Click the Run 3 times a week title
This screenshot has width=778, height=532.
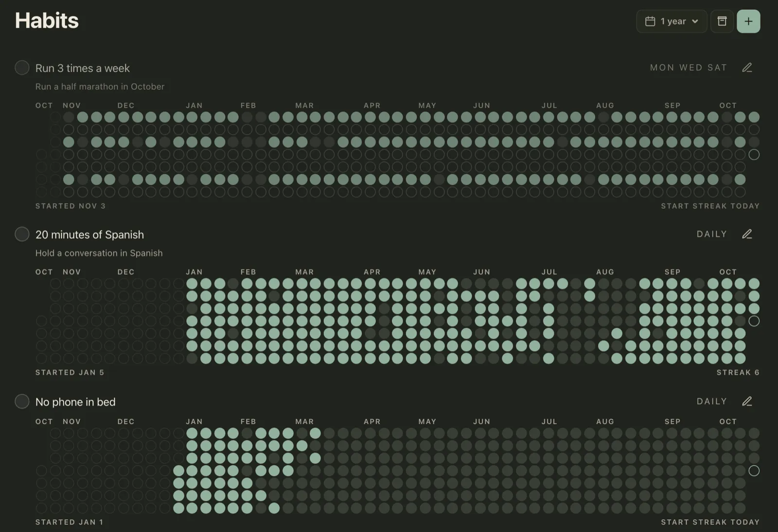pos(83,68)
